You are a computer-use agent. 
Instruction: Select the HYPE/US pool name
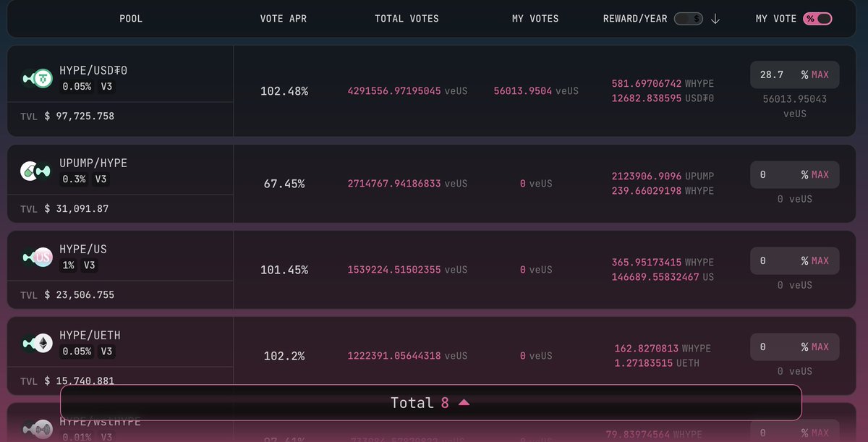83,249
